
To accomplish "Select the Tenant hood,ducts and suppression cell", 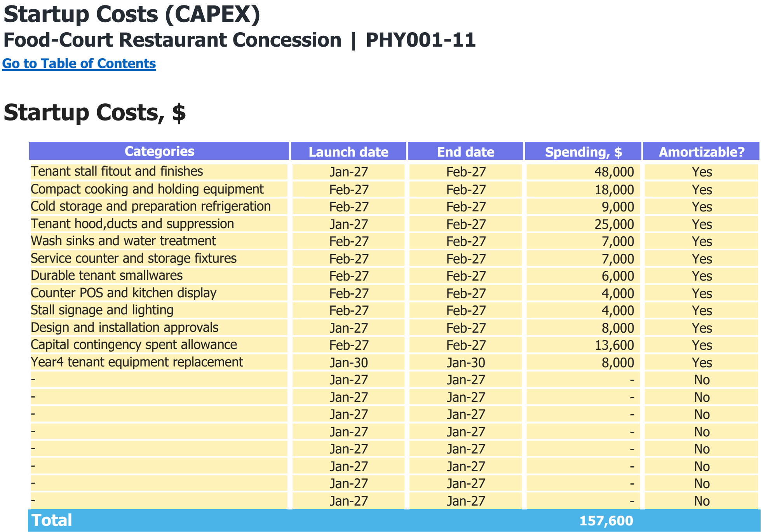I will pos(159,224).
